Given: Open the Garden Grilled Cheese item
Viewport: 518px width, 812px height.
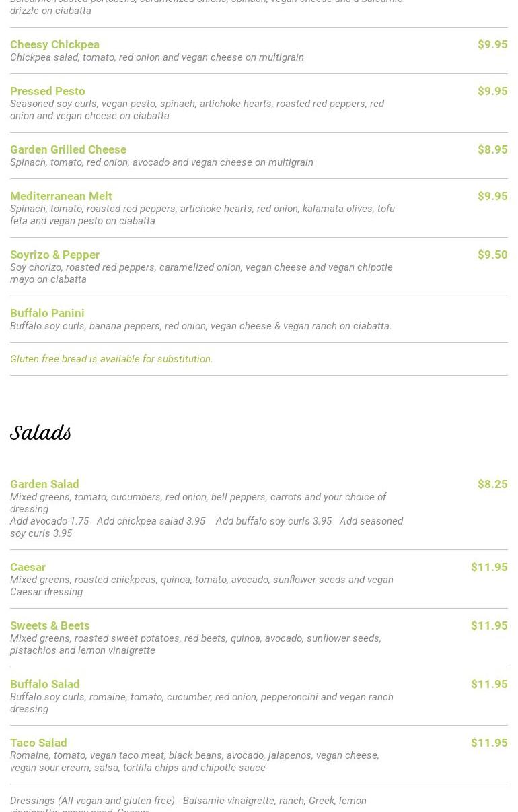Looking at the screenshot, I should click(x=68, y=149).
